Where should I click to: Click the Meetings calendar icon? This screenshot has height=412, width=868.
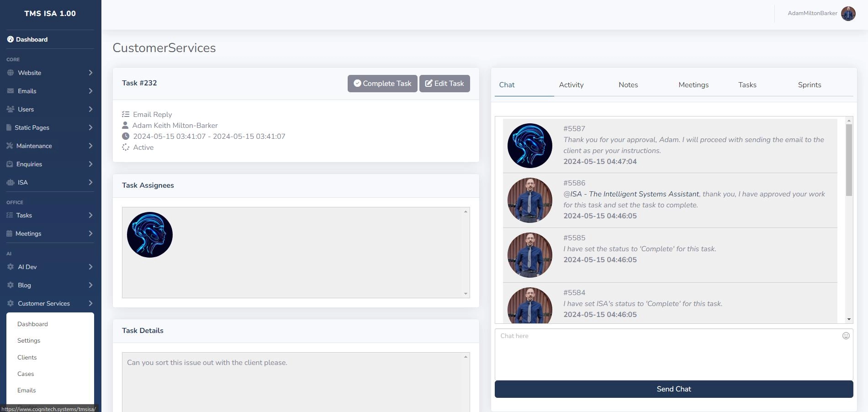point(9,233)
